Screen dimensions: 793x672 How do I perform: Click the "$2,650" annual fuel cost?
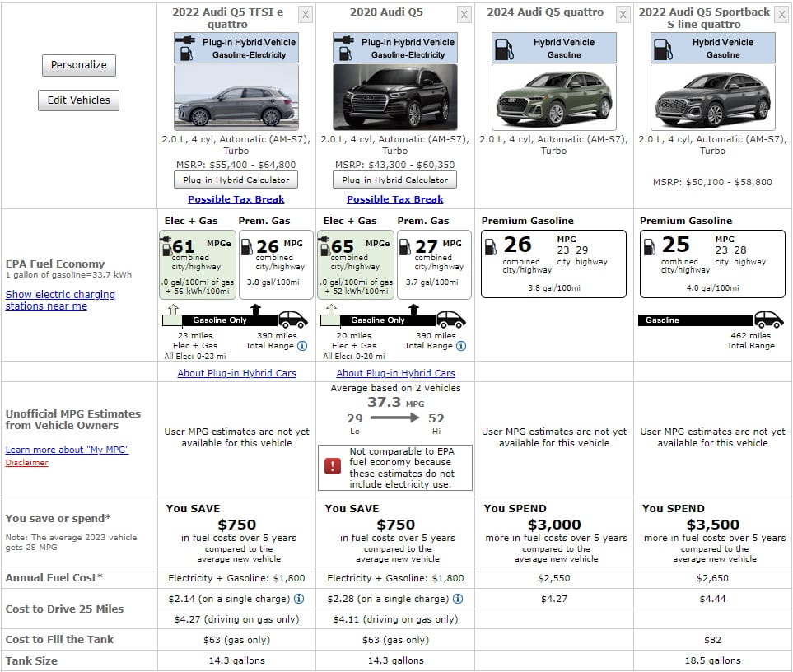(x=712, y=578)
